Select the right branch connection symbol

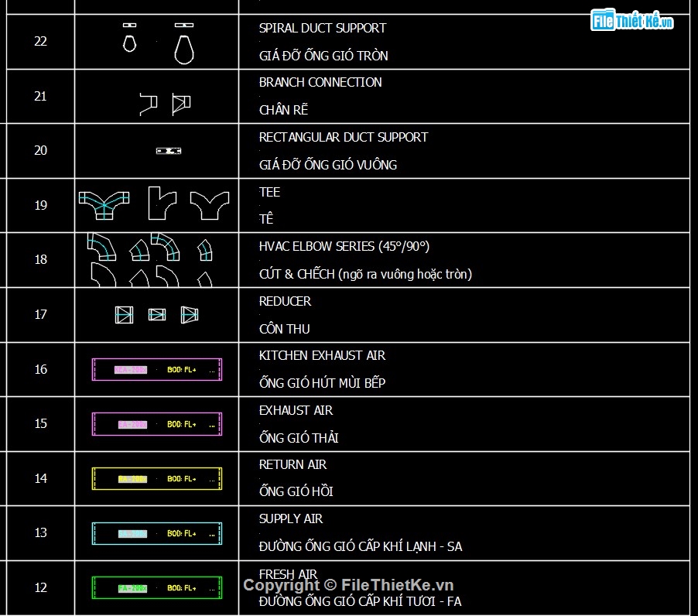tap(181, 103)
